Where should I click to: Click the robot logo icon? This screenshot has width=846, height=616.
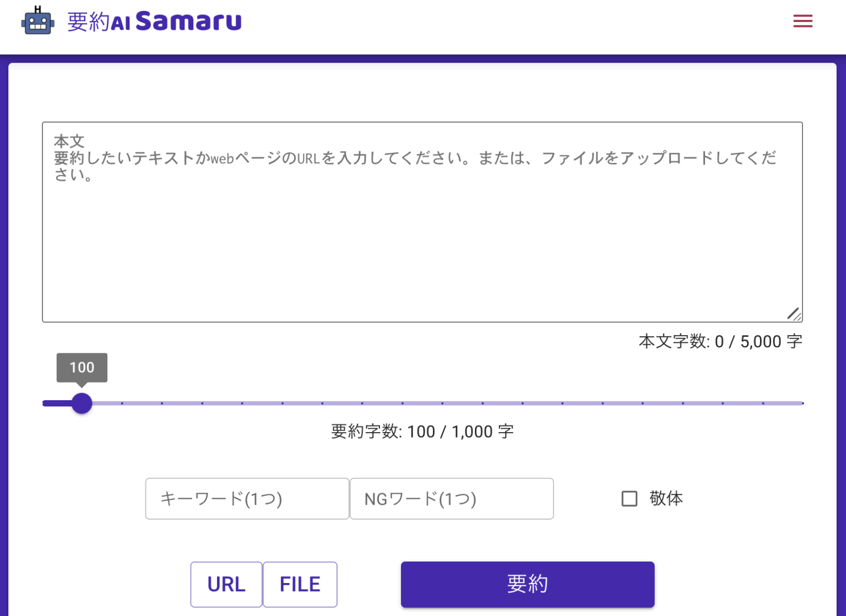pos(36,21)
